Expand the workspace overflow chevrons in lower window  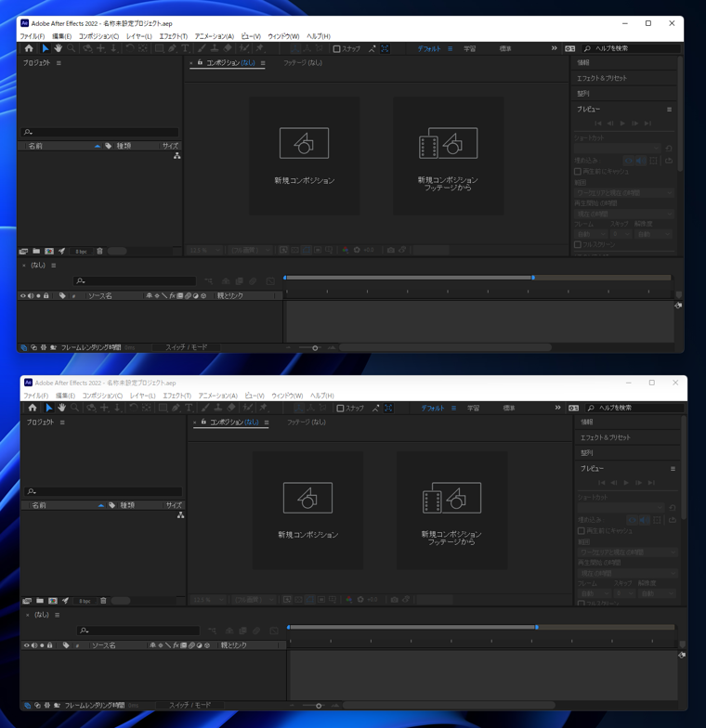click(557, 408)
